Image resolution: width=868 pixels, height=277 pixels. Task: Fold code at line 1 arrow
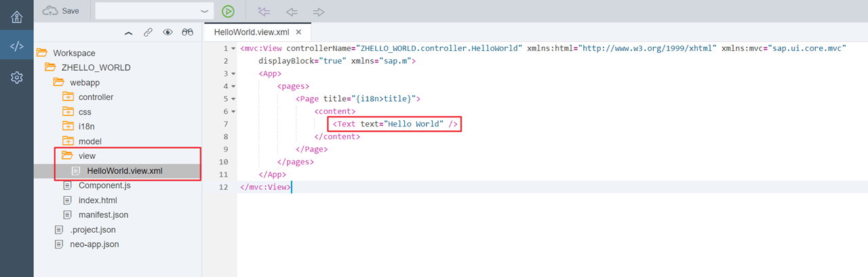coord(233,49)
